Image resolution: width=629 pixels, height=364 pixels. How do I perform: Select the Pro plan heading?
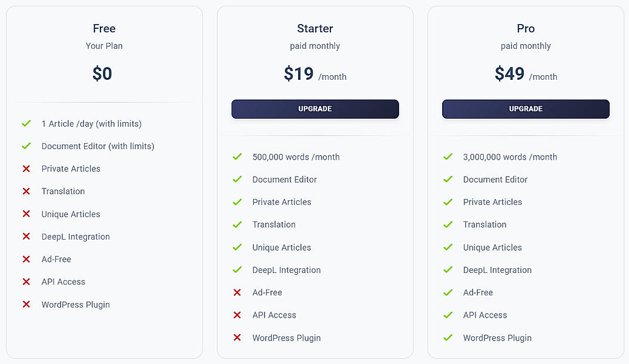click(526, 28)
